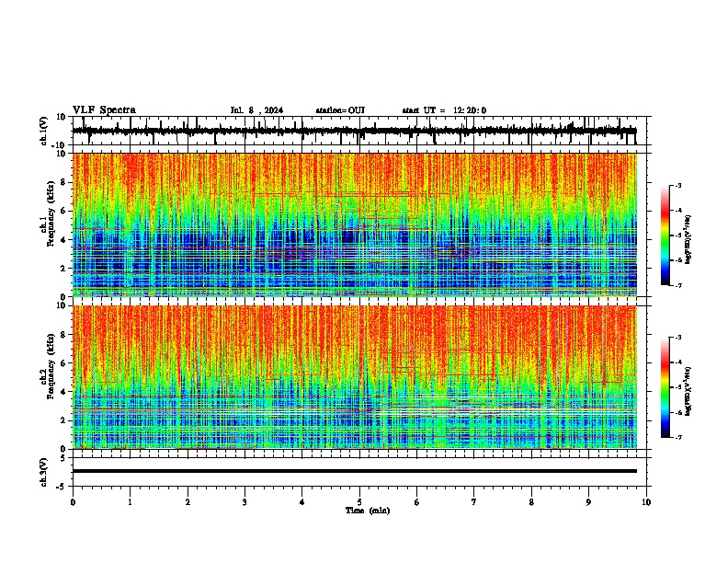
Task: Click the ch.3 voltage trace line
Action: (355, 471)
